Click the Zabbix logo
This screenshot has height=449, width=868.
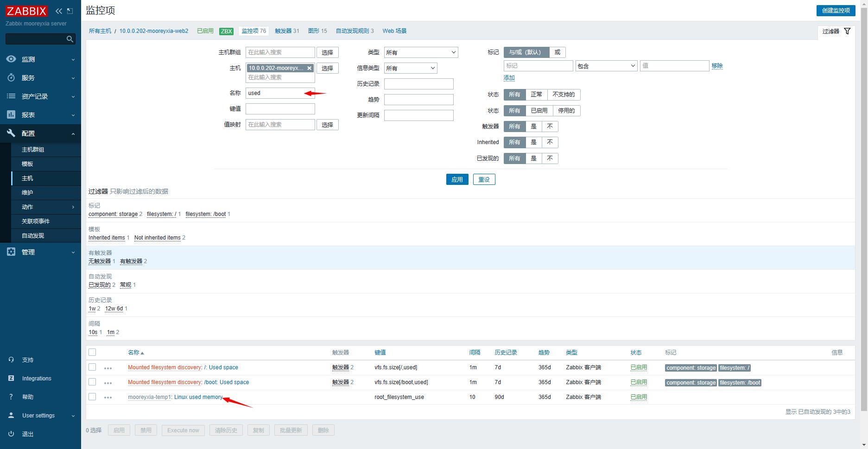click(27, 11)
